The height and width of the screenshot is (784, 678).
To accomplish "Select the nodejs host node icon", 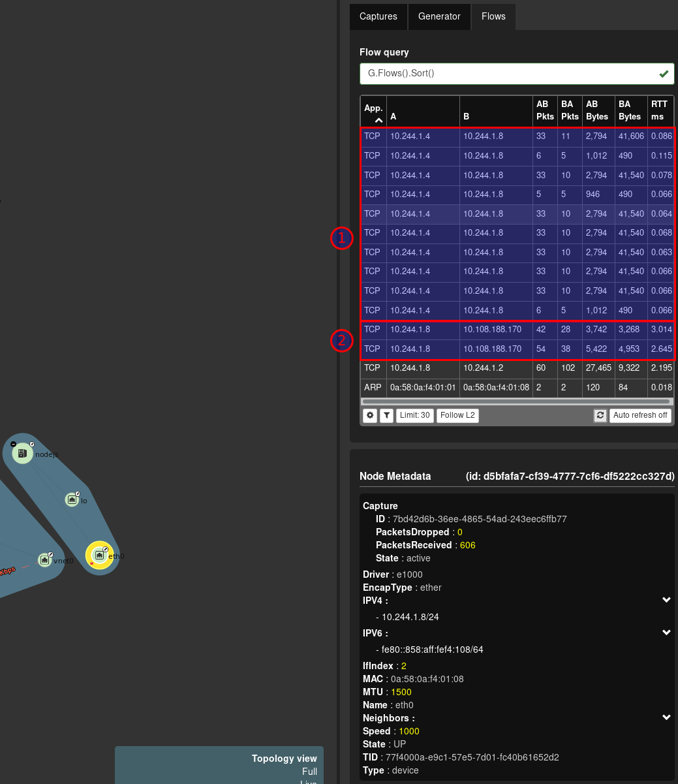I will [x=22, y=453].
